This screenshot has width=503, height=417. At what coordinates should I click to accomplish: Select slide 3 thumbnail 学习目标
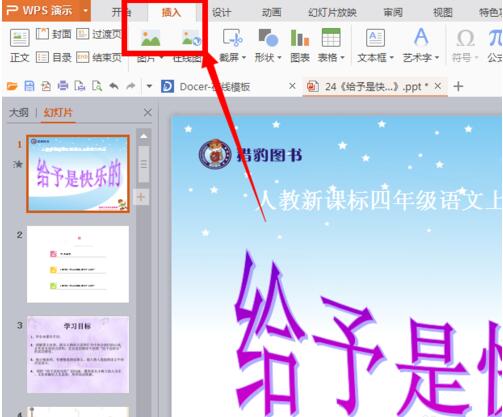(78, 355)
